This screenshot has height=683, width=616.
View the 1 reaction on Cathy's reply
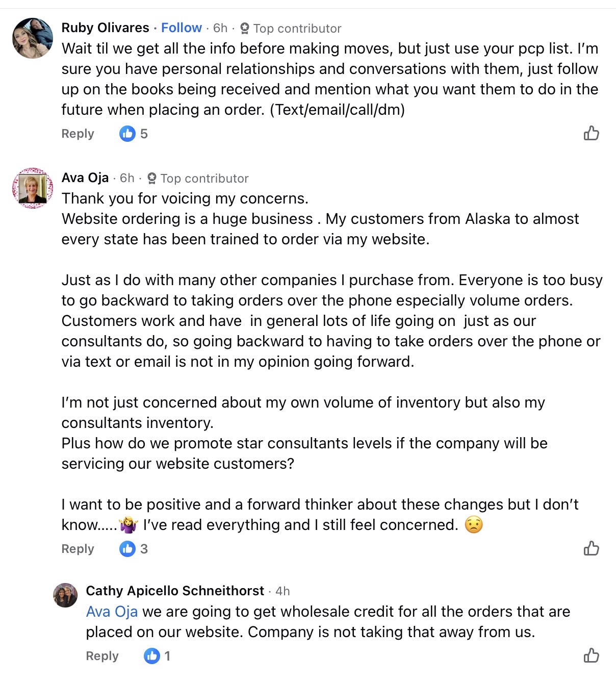point(157,655)
